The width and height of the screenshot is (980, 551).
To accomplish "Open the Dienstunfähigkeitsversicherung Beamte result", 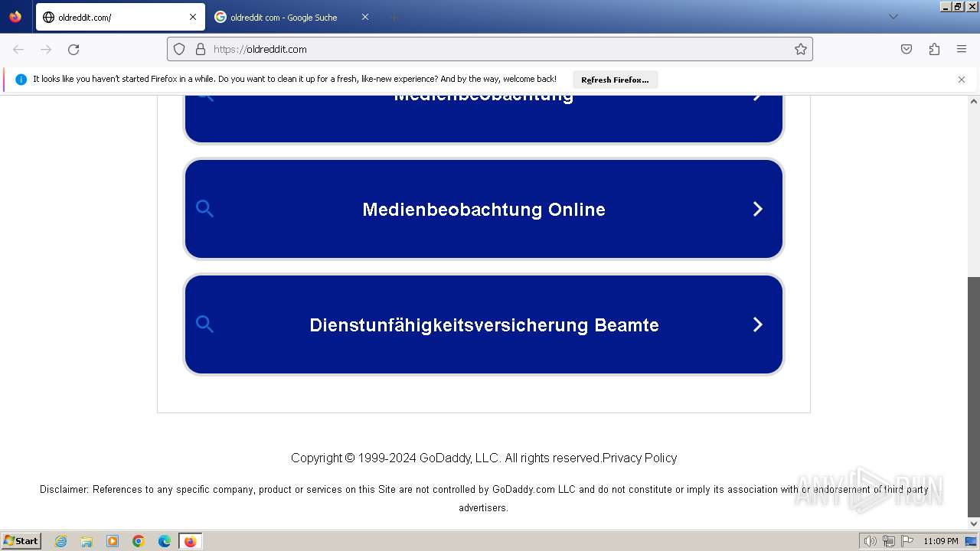I will 484,324.
